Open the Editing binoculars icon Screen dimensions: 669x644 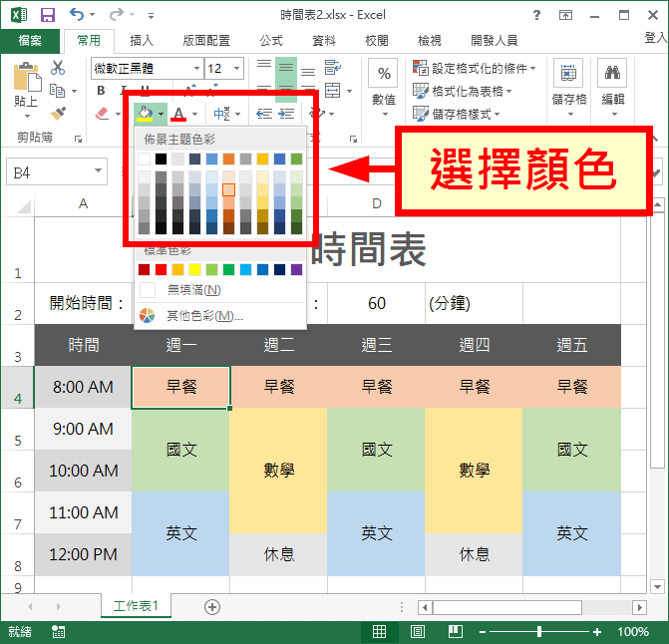612,73
